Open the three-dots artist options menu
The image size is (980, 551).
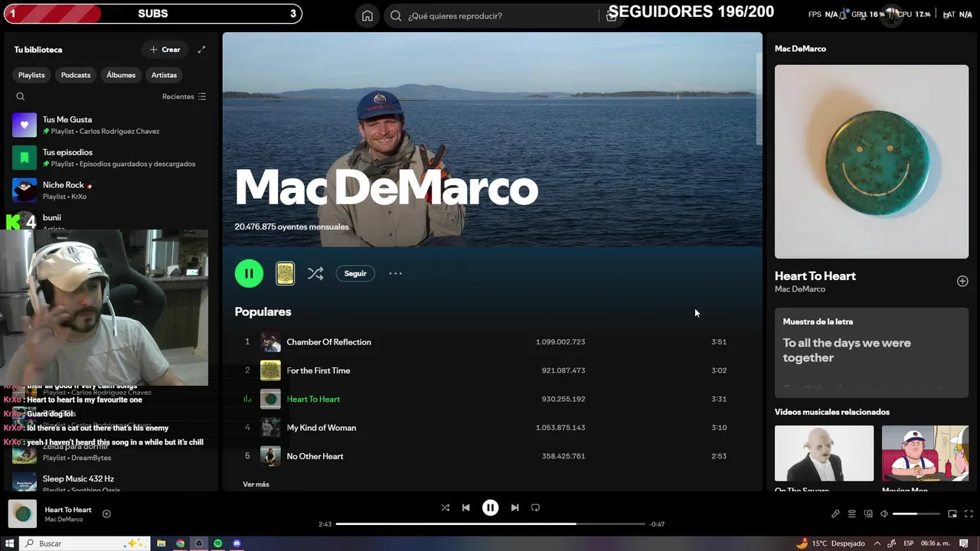point(395,273)
